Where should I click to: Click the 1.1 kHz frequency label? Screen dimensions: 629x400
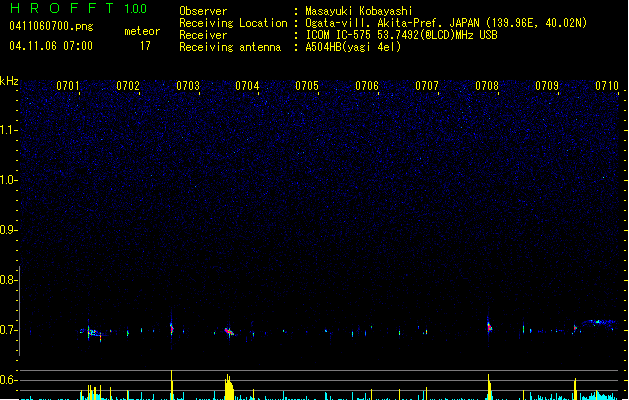8,130
